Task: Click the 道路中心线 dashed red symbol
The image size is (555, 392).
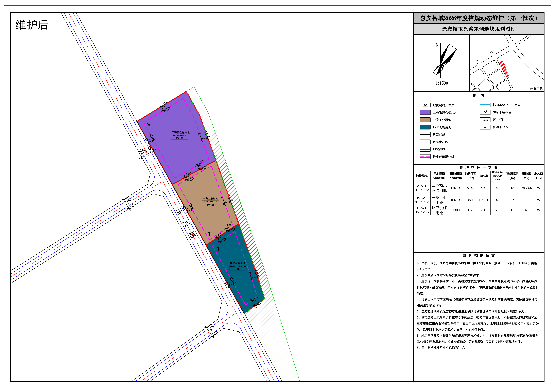Action: click(x=425, y=142)
